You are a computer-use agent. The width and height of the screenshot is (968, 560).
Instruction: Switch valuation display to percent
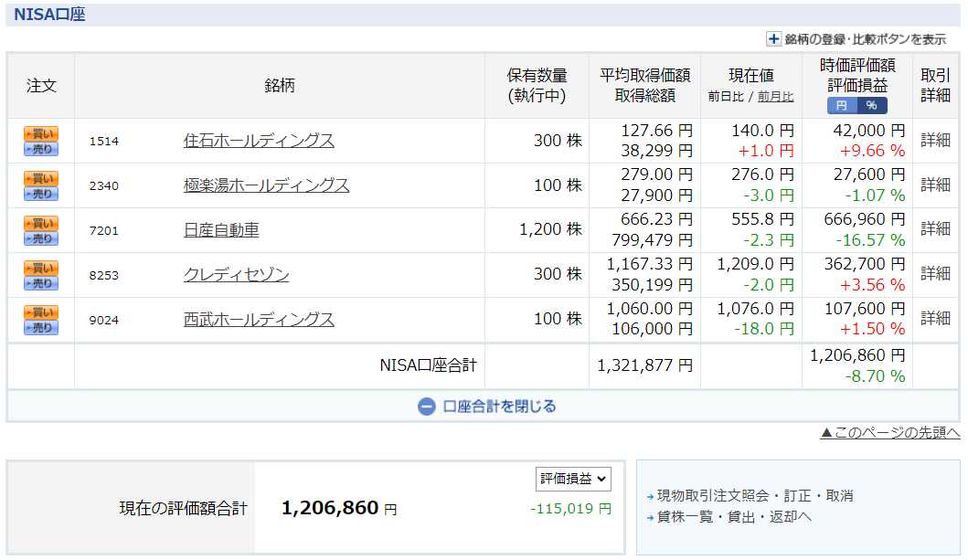coord(872,105)
